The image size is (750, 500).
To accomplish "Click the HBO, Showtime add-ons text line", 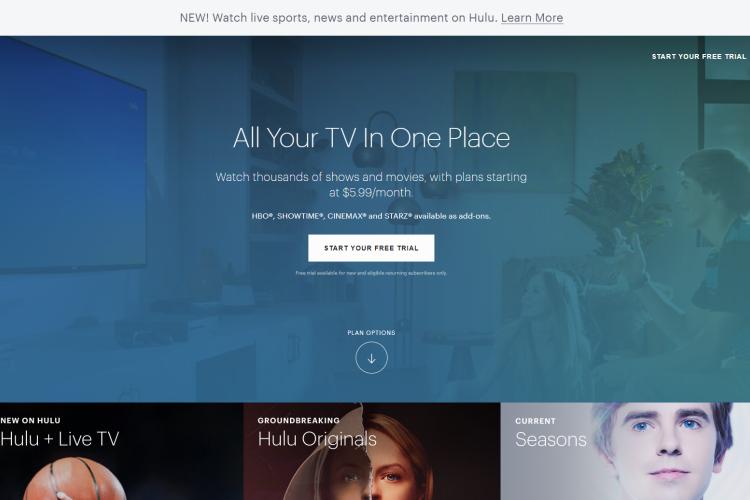I will click(371, 216).
